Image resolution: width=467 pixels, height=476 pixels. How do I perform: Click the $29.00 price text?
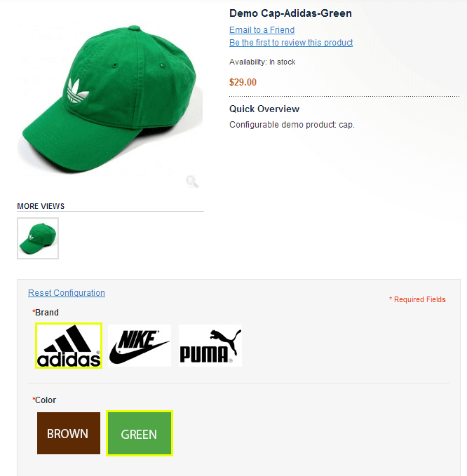tap(243, 82)
